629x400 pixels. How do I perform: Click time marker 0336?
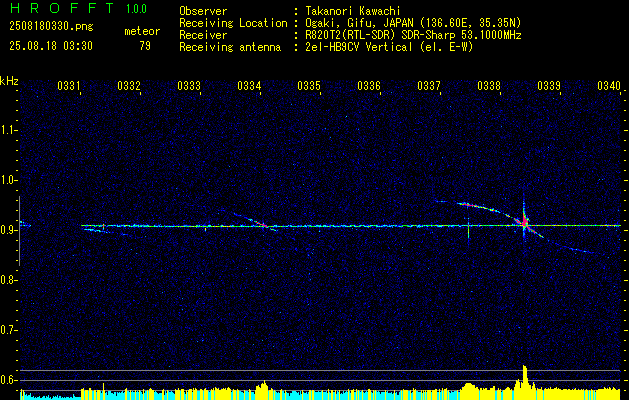pos(369,85)
